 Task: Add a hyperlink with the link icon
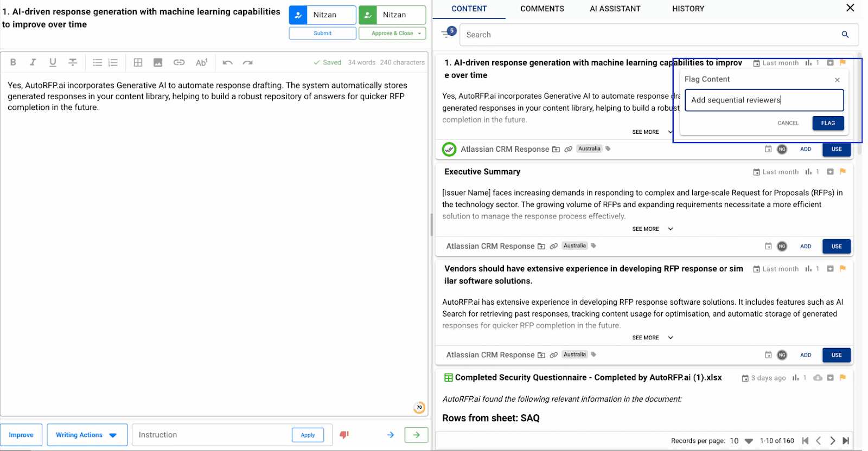tap(179, 62)
